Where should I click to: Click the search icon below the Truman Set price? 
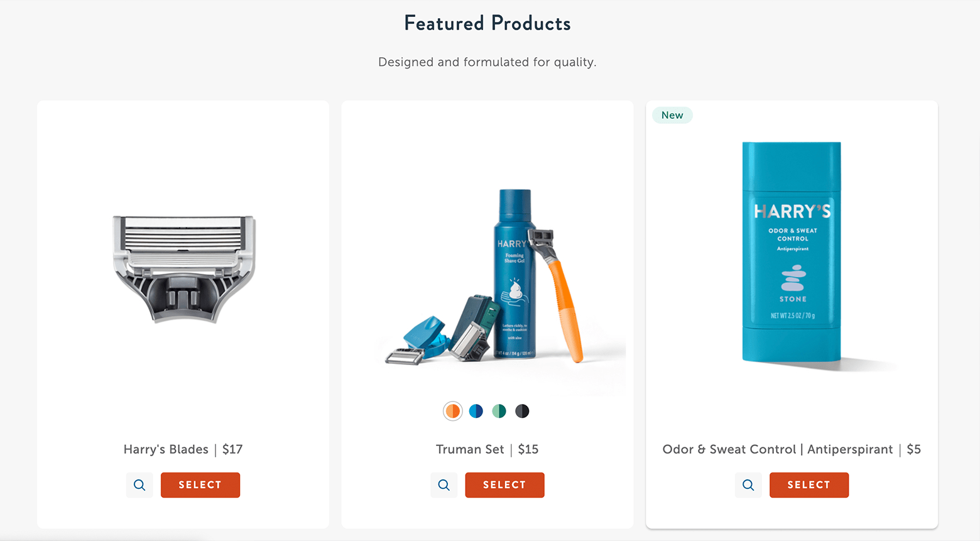point(444,484)
